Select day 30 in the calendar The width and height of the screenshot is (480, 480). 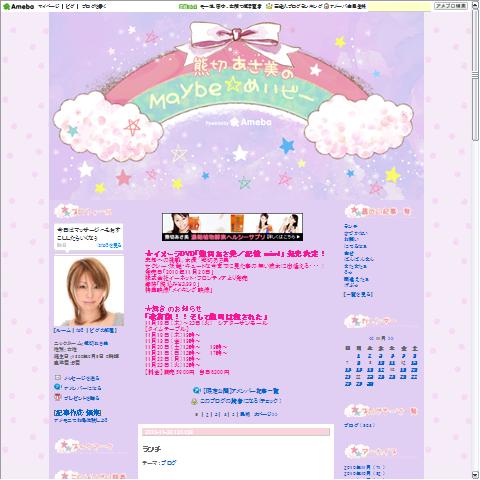point(370,384)
